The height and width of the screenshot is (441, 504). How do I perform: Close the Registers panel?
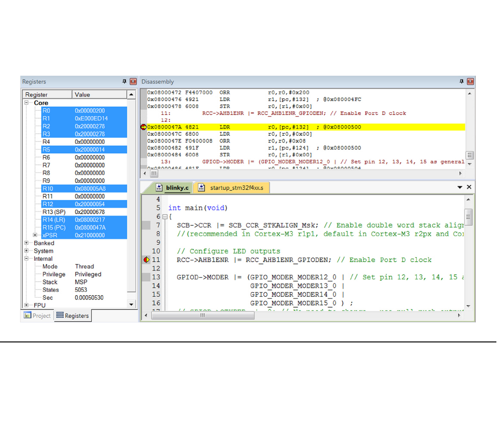point(133,81)
